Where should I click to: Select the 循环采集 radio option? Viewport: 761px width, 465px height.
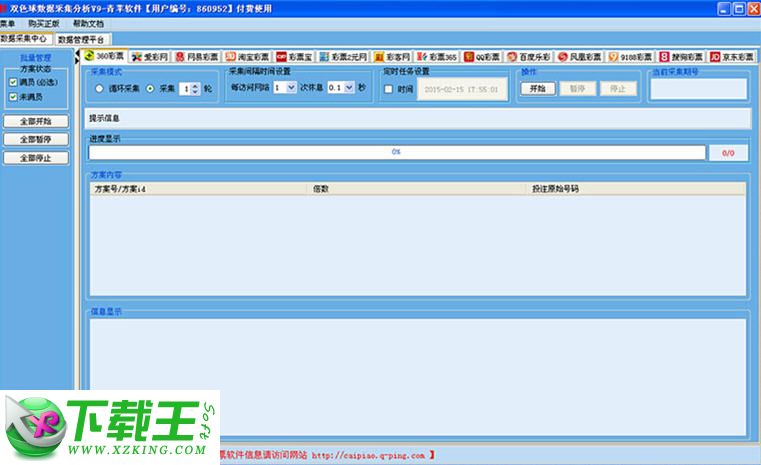pyautogui.click(x=99, y=88)
